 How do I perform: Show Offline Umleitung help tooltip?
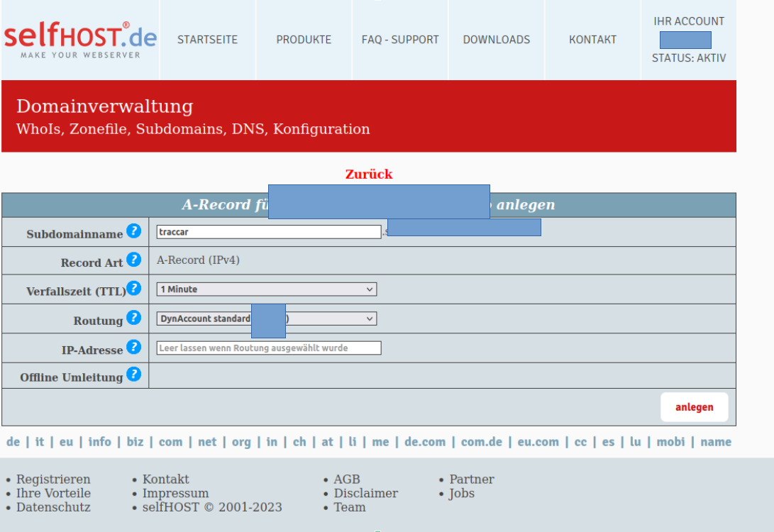[x=133, y=375]
